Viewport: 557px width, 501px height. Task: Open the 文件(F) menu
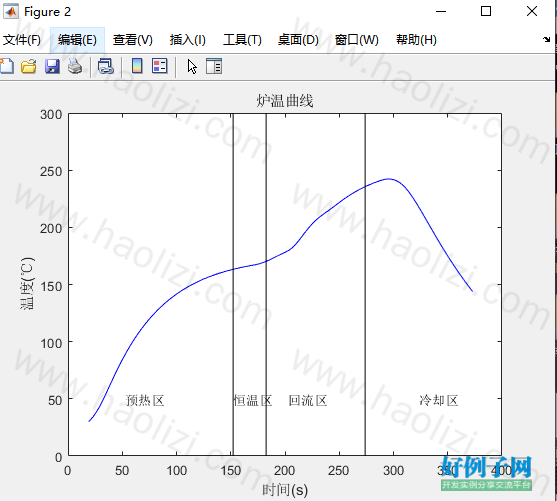pos(22,40)
